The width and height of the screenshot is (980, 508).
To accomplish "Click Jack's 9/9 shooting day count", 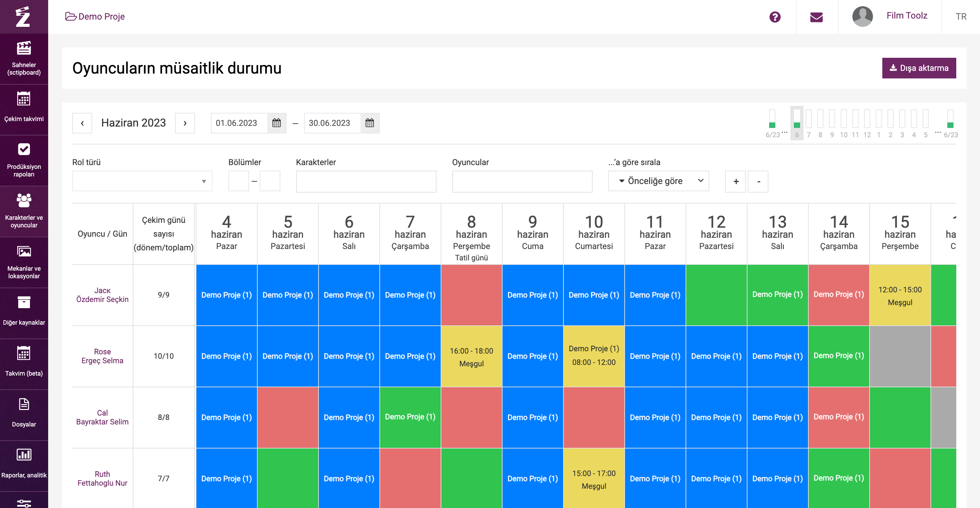I will coord(164,295).
